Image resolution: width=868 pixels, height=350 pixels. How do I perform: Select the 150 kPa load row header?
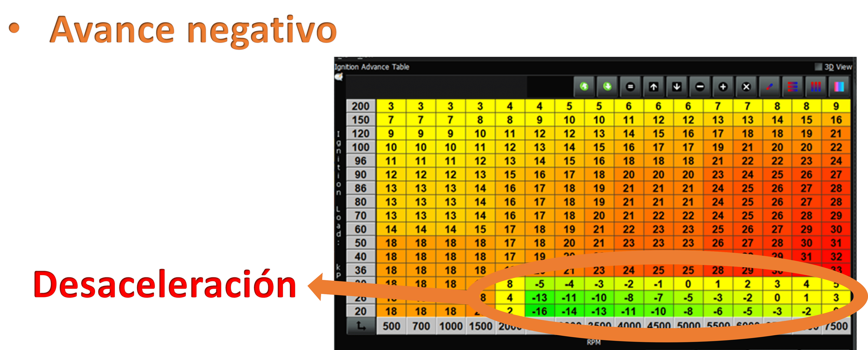pyautogui.click(x=361, y=120)
